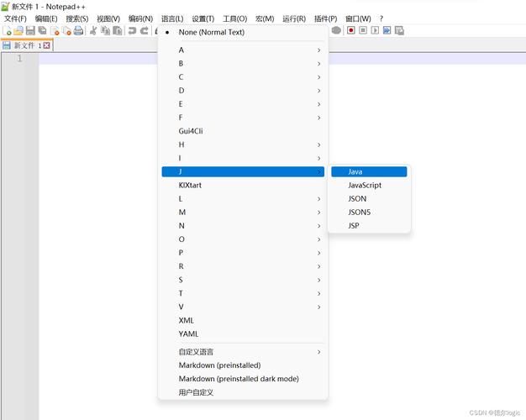Open the R language submenu

[243, 266]
